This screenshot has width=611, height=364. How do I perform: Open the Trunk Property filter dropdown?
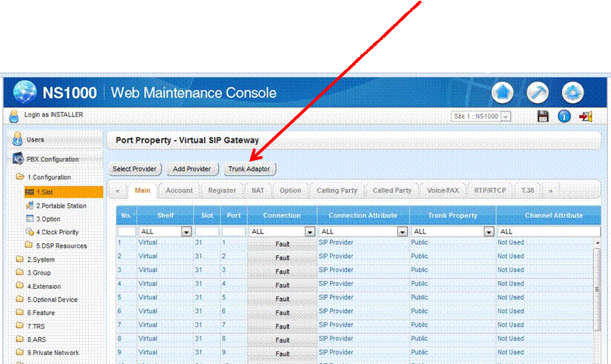[x=489, y=231]
